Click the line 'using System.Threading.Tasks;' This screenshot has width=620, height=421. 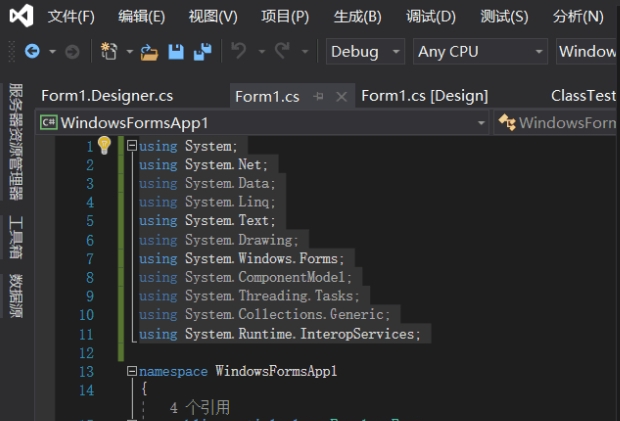click(249, 296)
